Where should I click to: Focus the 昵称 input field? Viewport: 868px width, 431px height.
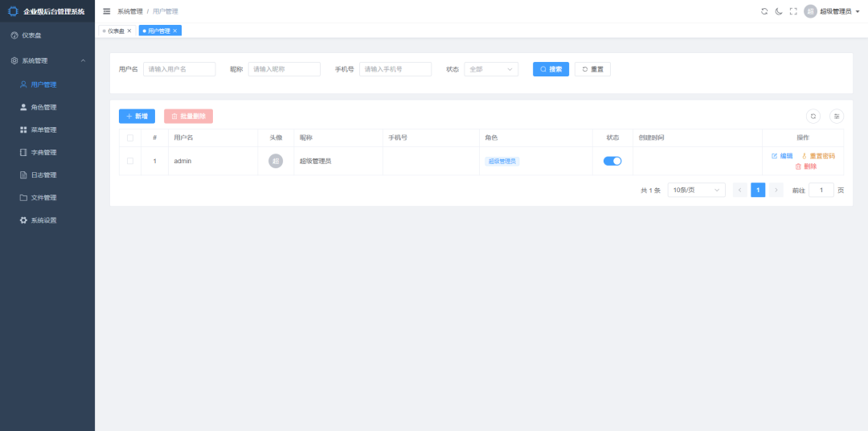[x=284, y=69]
